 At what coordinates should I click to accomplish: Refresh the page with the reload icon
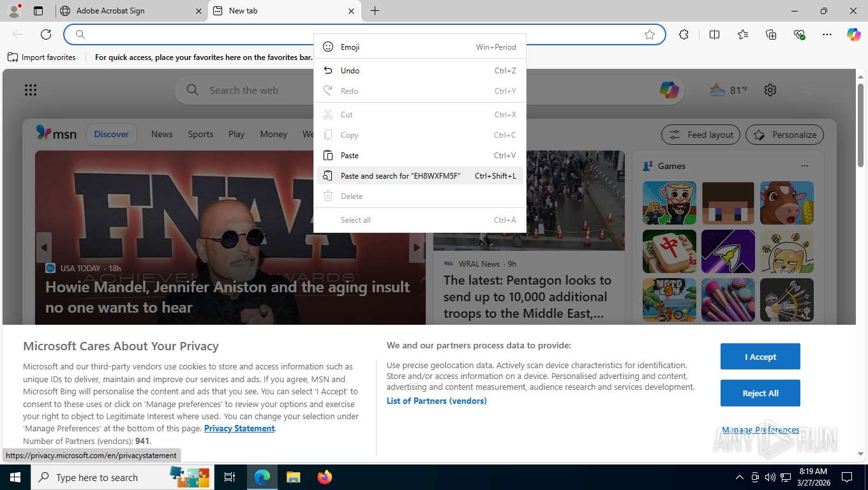click(x=45, y=34)
